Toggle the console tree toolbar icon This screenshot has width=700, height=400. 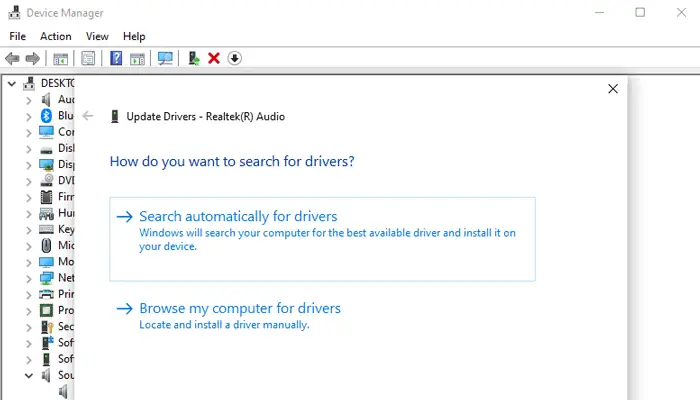(x=60, y=58)
